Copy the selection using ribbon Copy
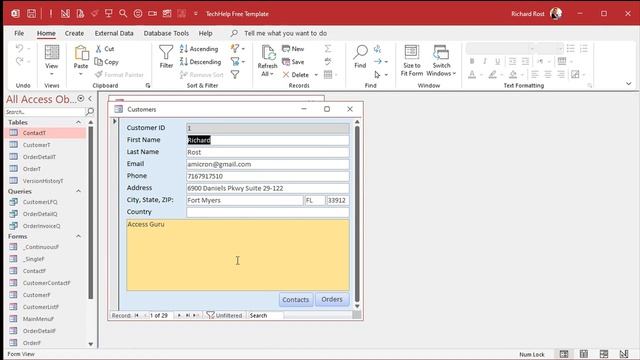The height and width of the screenshot is (360, 640). (107, 62)
